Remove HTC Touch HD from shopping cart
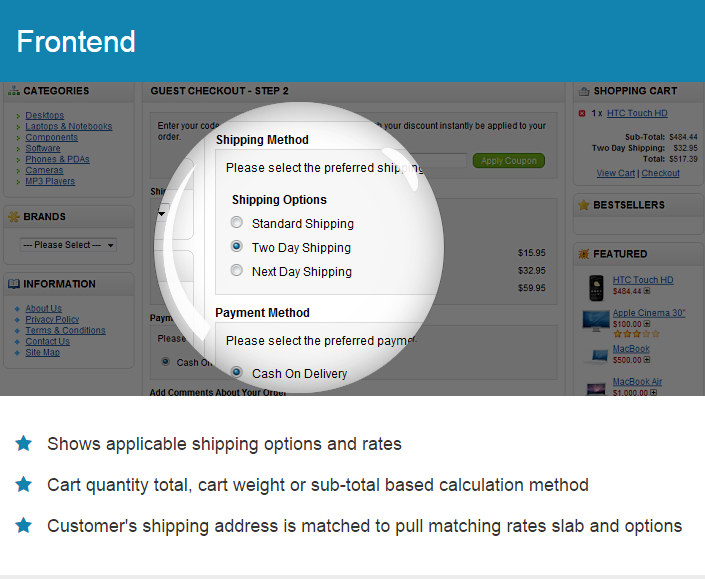705x579 pixels. [x=582, y=113]
